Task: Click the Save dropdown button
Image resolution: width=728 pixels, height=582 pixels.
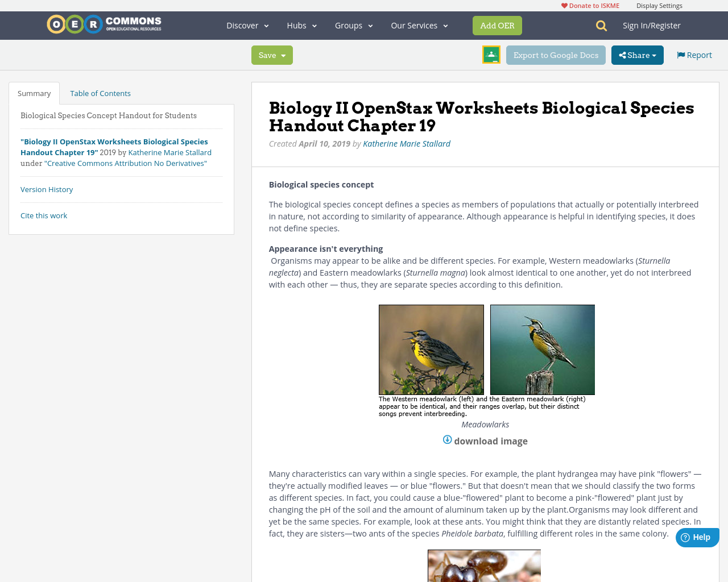Action: pyautogui.click(x=272, y=54)
